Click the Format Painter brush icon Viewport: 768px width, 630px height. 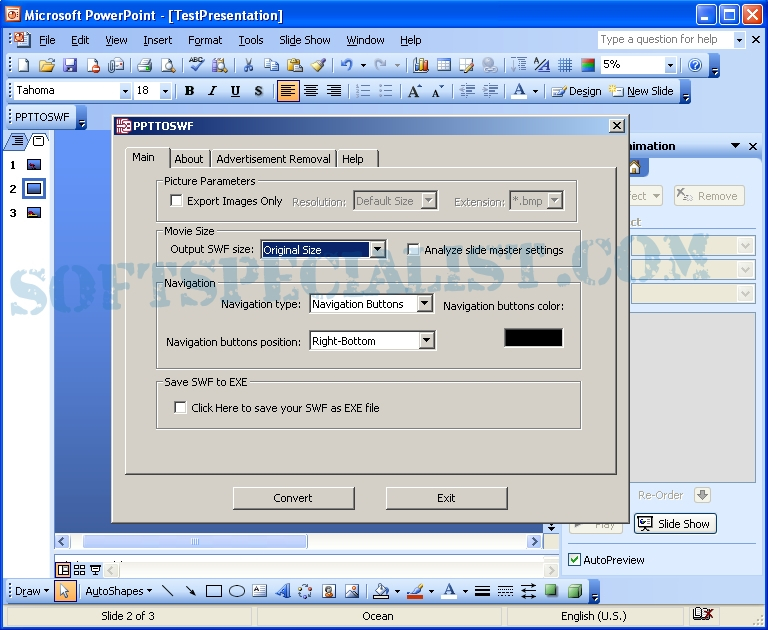click(x=318, y=65)
